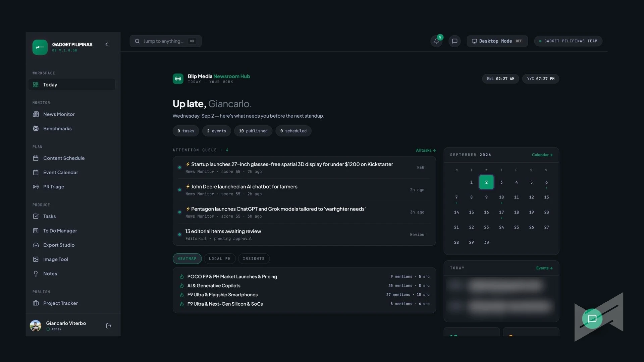Click the Event Calendar icon
644x362 pixels.
point(36,173)
